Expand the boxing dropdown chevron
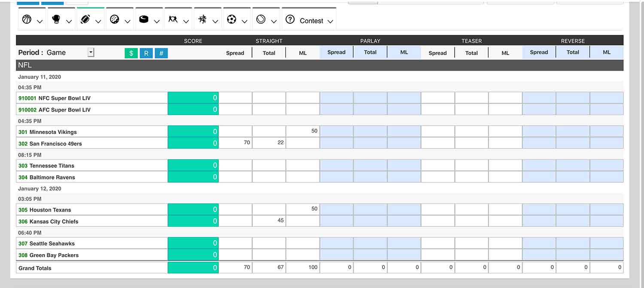The image size is (644, 288). pyautogui.click(x=69, y=21)
